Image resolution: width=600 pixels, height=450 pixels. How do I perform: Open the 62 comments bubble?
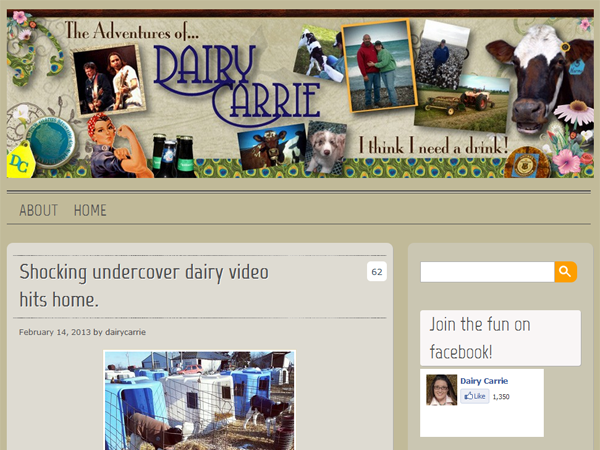(x=377, y=272)
